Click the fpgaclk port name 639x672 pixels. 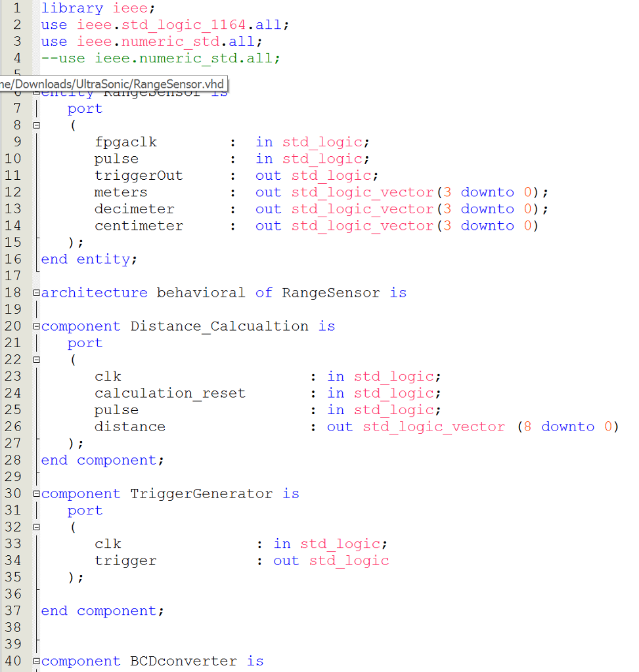[126, 141]
